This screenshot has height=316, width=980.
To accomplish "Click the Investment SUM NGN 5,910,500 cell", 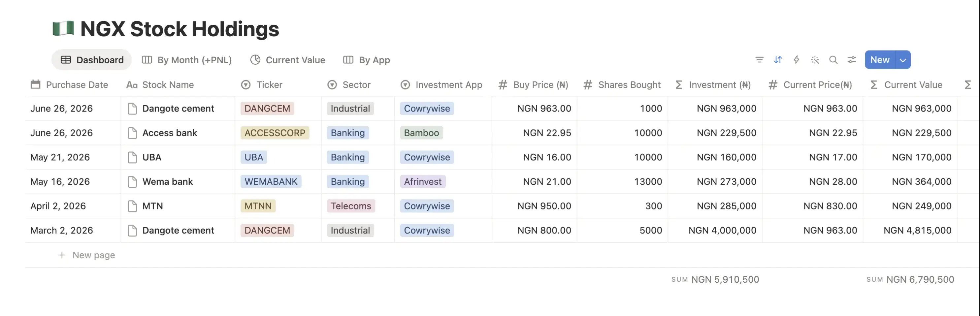I will [715, 279].
